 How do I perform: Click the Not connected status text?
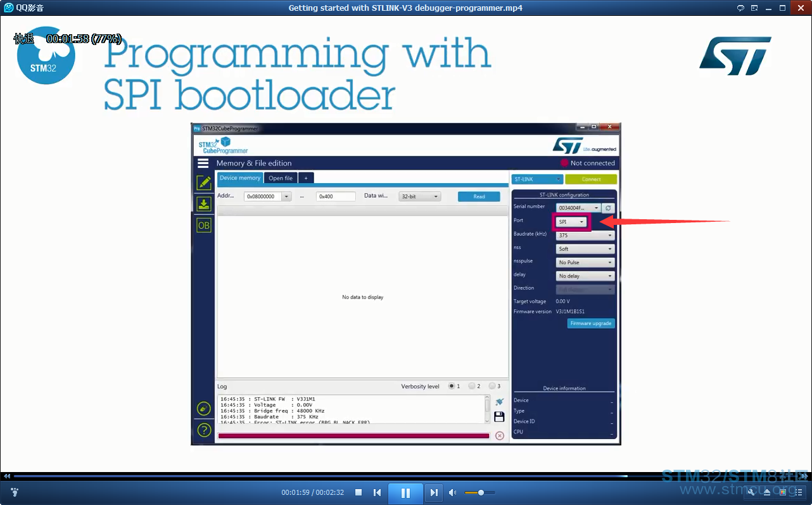[593, 163]
